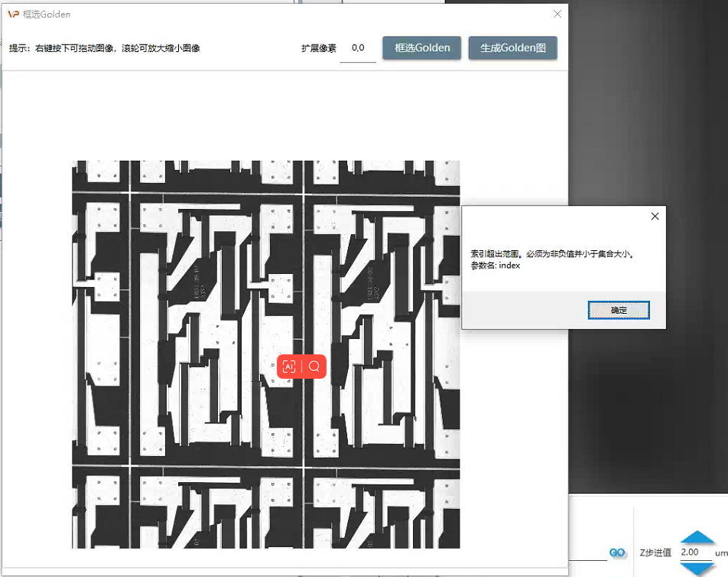The width and height of the screenshot is (728, 577).
Task: Close the index out-of-range error dialog
Action: pos(655,216)
